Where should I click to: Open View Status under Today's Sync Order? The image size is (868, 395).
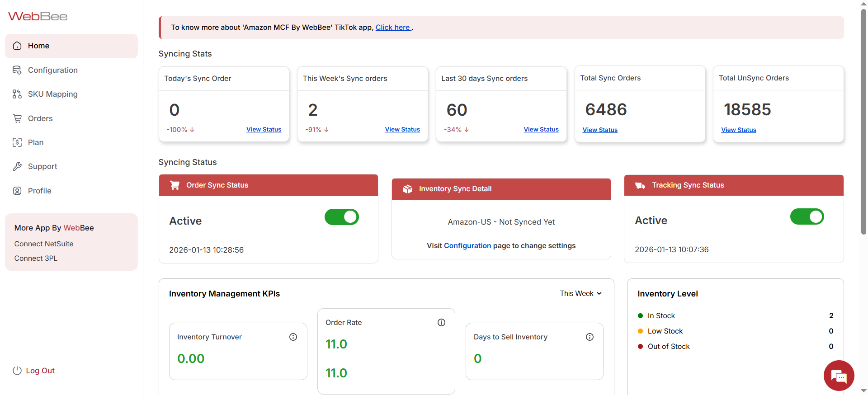tap(264, 129)
